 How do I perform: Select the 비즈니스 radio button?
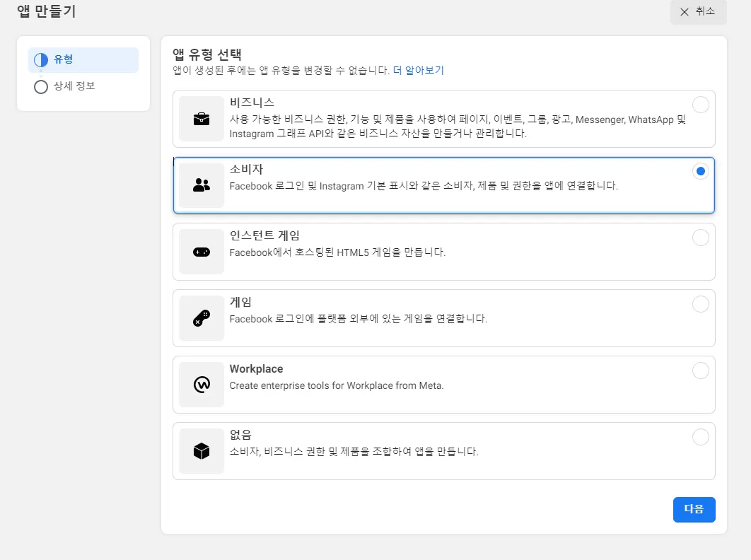pyautogui.click(x=700, y=105)
